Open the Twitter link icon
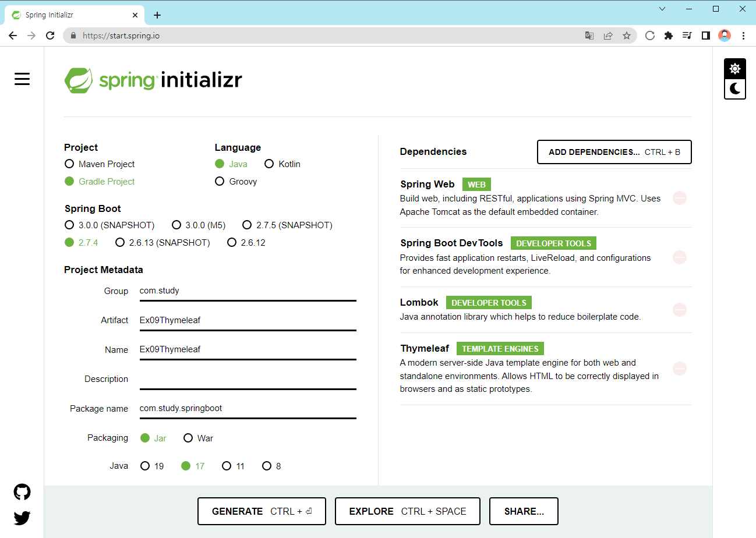The image size is (756, 538). tap(22, 518)
